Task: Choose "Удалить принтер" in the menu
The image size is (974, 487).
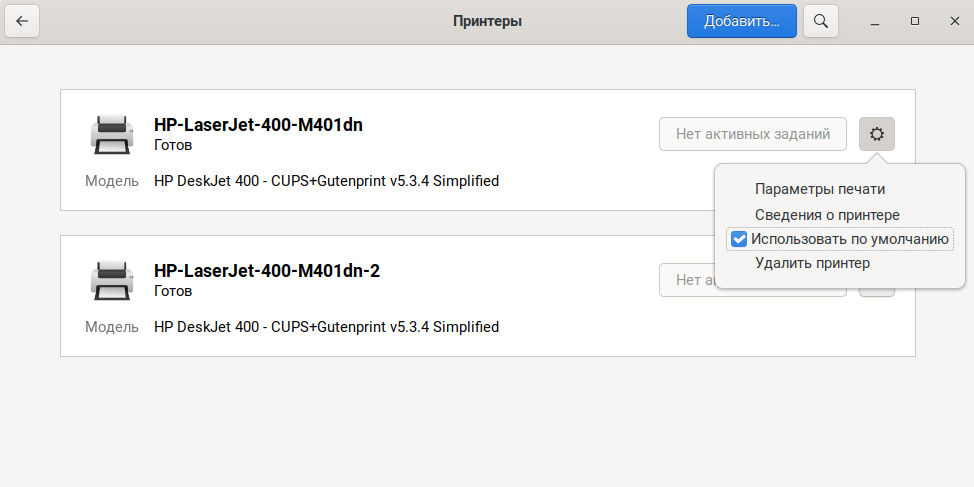Action: [x=812, y=263]
